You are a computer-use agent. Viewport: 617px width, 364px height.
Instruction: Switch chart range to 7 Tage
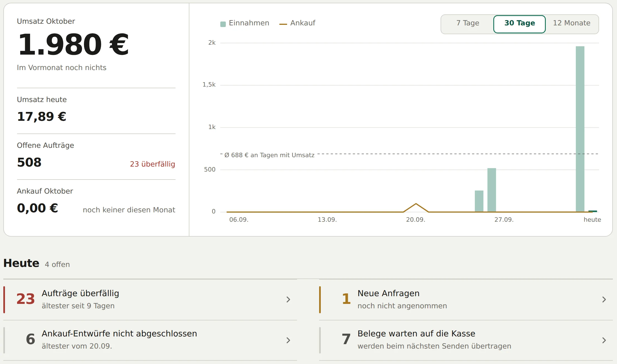[467, 23]
